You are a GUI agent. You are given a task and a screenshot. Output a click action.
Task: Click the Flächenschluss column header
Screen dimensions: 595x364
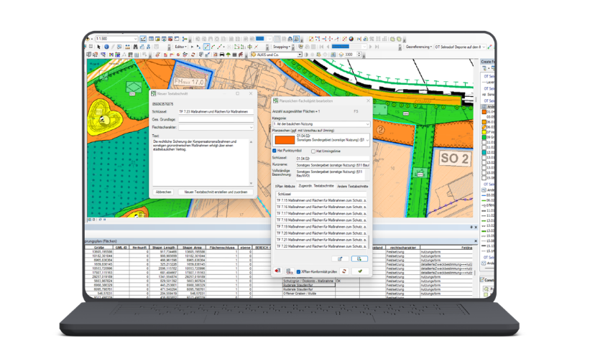(x=221, y=247)
